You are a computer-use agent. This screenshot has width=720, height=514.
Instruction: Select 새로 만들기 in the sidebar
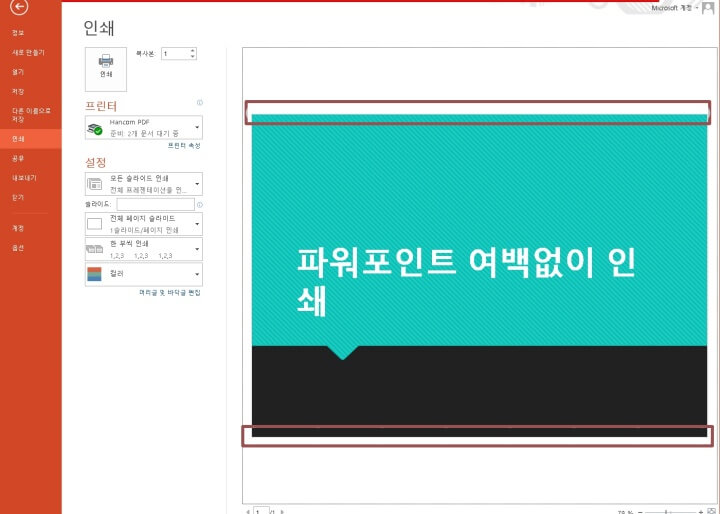(x=28, y=52)
